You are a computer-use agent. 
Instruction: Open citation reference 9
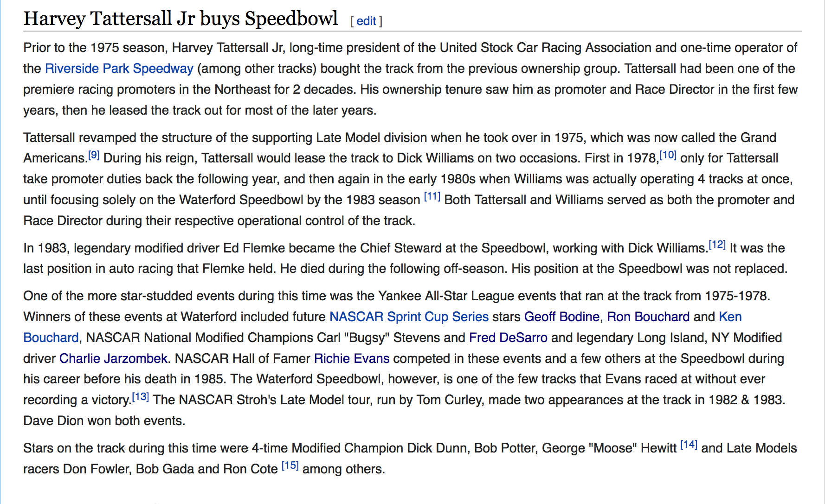(94, 155)
